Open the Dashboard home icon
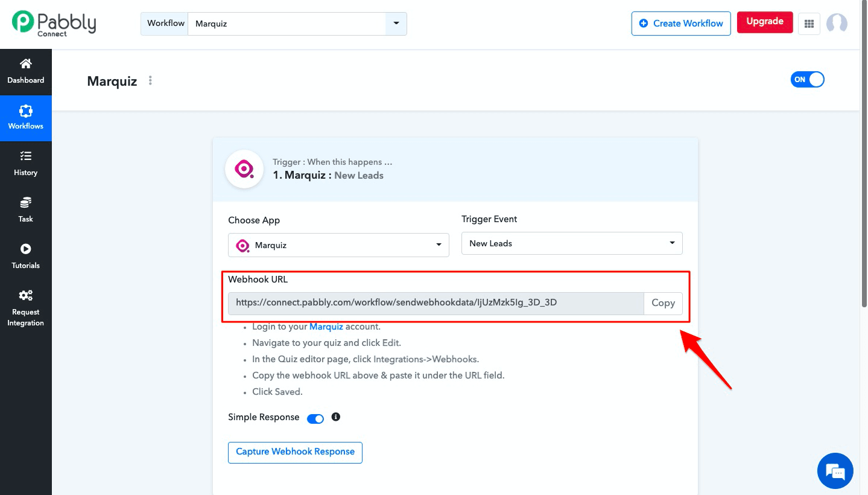Screen dimensions: 868x495 click(26, 63)
